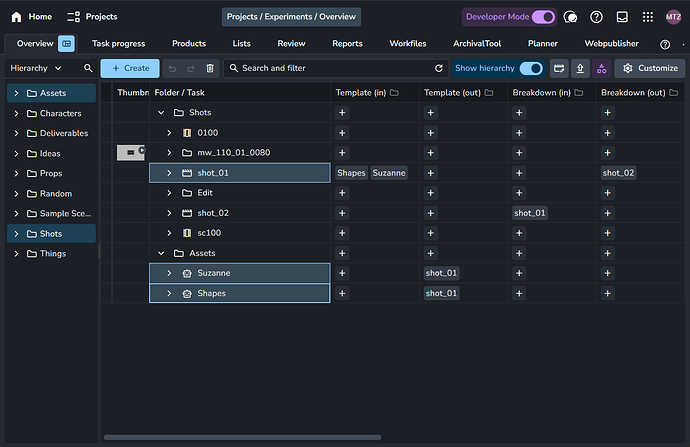The height and width of the screenshot is (447, 690).
Task: Open the Hierarchy dropdown in the sidebar
Action: 36,68
